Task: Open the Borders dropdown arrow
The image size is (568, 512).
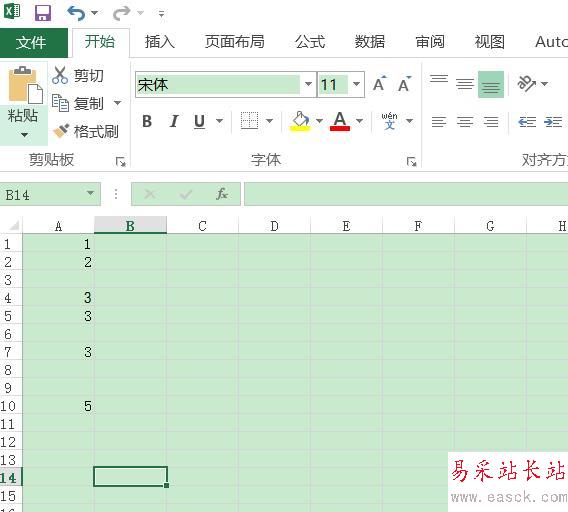Action: pyautogui.click(x=270, y=121)
